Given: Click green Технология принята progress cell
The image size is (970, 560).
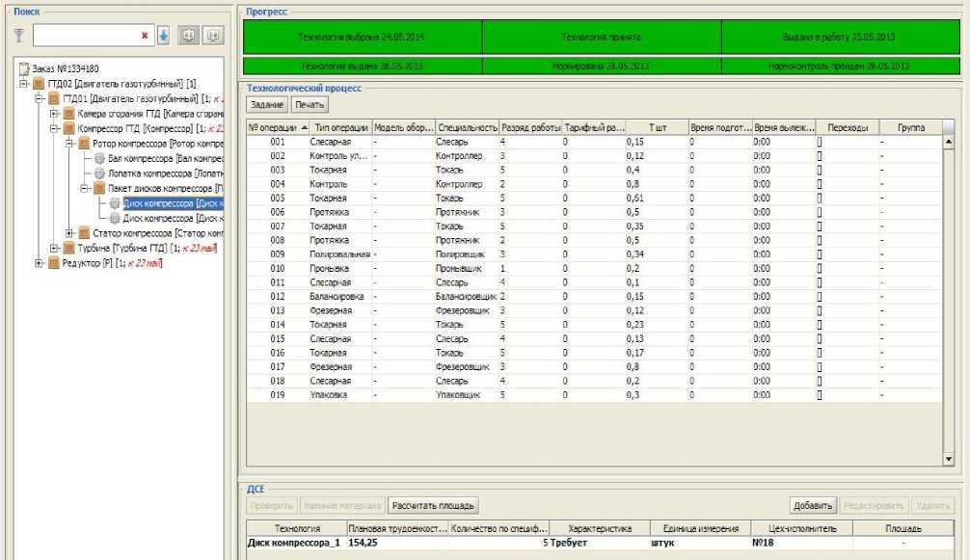Looking at the screenshot, I should tap(601, 37).
